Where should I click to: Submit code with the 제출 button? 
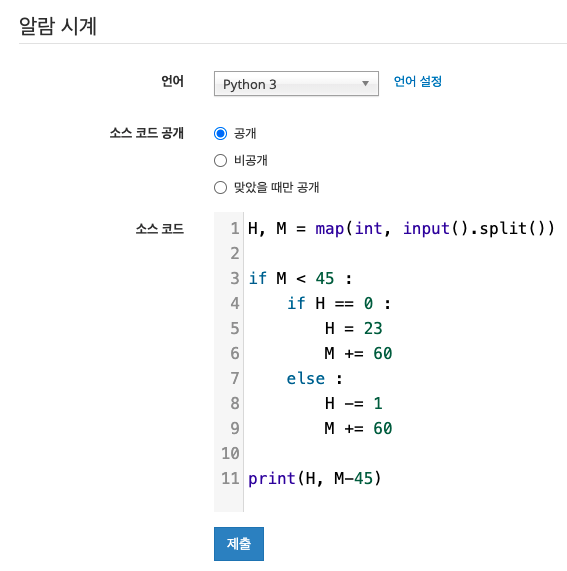coord(239,544)
